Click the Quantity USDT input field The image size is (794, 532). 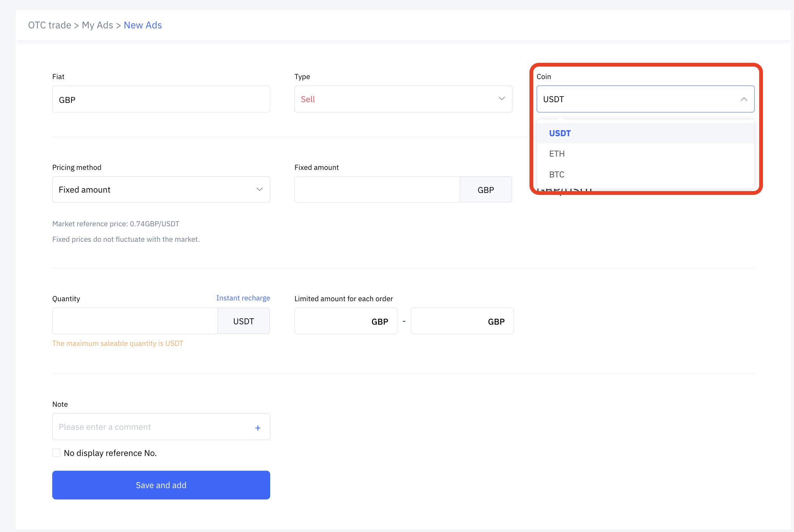[x=135, y=321]
